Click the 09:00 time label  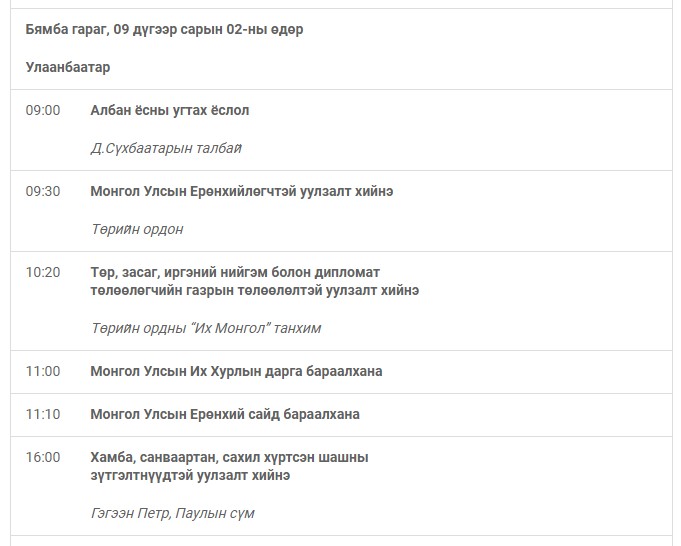tap(43, 110)
